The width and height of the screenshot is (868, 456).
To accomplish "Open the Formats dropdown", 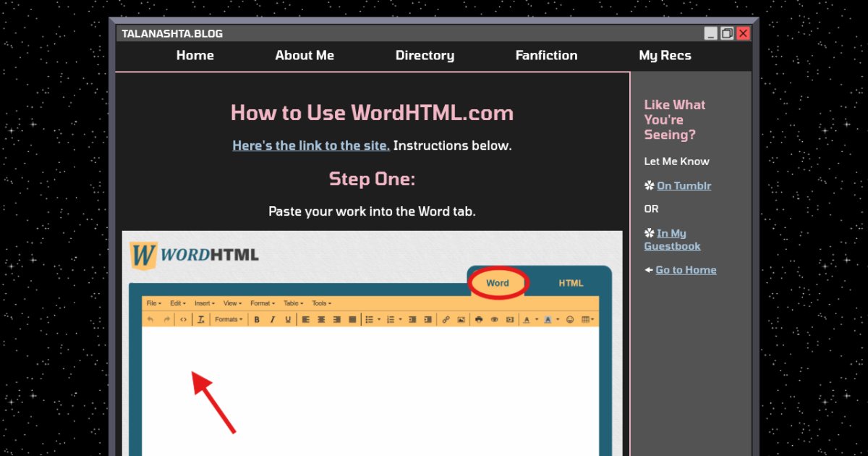I will click(x=229, y=319).
